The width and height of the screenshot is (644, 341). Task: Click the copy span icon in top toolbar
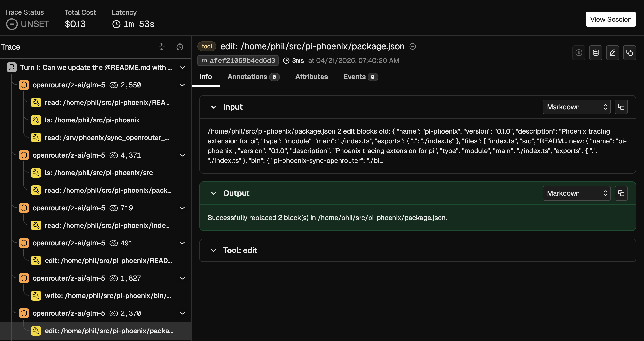coord(629,52)
